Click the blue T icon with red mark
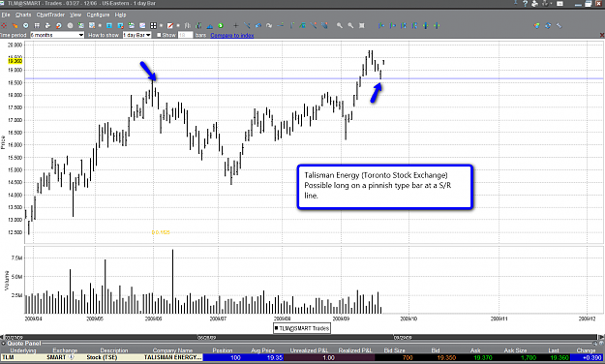 120,25
